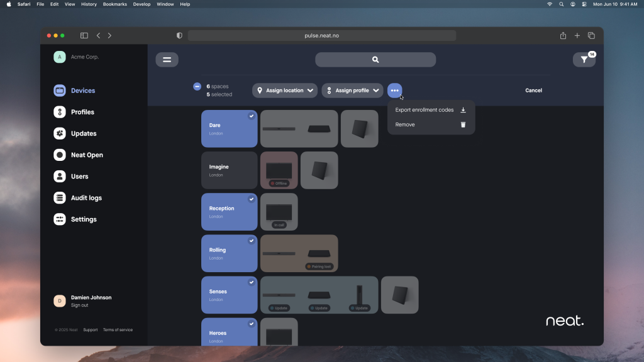Click the search magnifier field
The width and height of the screenshot is (644, 362).
(375, 60)
